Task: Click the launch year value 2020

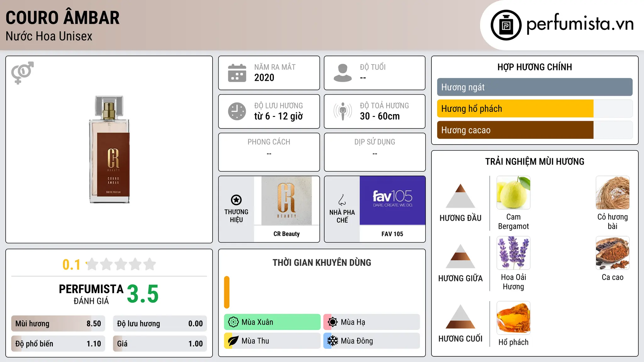Action: (x=264, y=78)
